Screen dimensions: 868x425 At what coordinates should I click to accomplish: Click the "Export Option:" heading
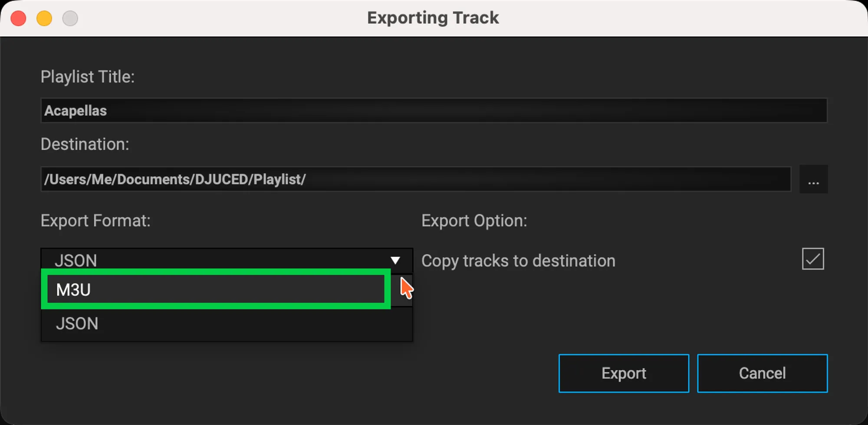click(x=474, y=221)
